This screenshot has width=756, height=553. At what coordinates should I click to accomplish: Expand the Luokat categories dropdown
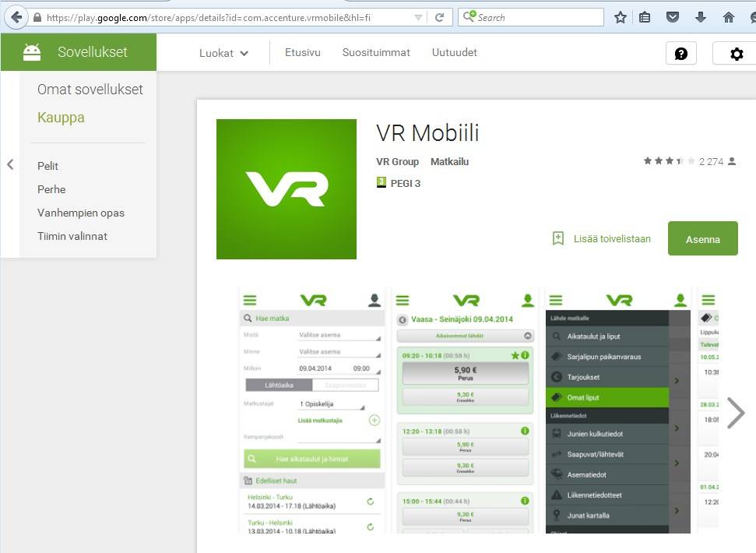coord(224,53)
